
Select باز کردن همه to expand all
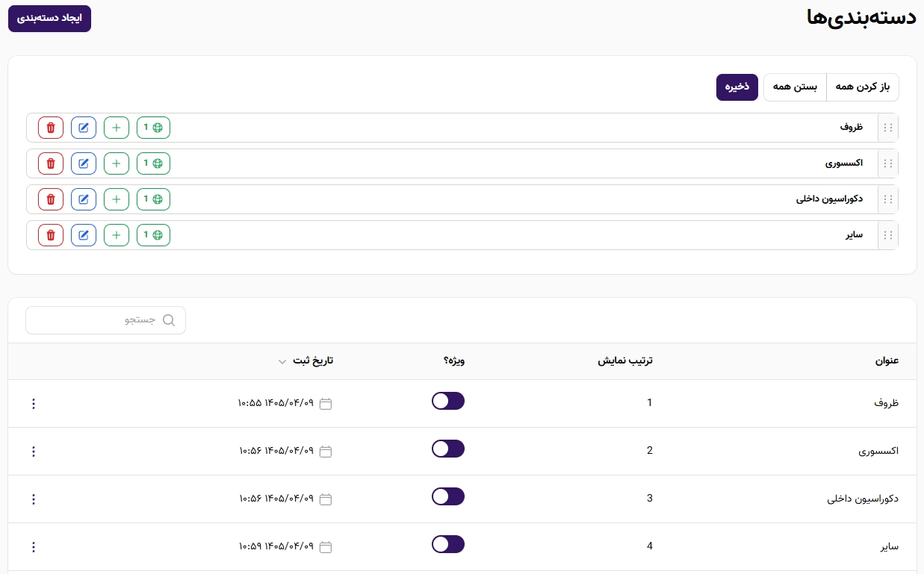(863, 87)
